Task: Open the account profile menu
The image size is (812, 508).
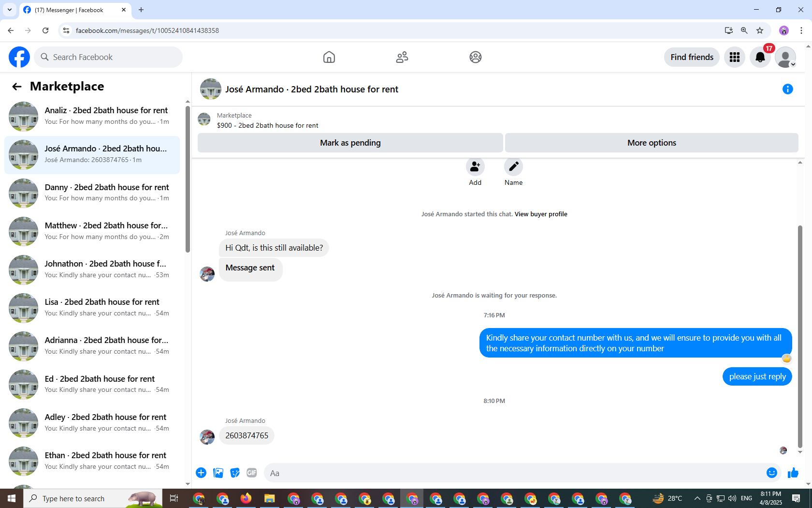Action: coord(785,57)
